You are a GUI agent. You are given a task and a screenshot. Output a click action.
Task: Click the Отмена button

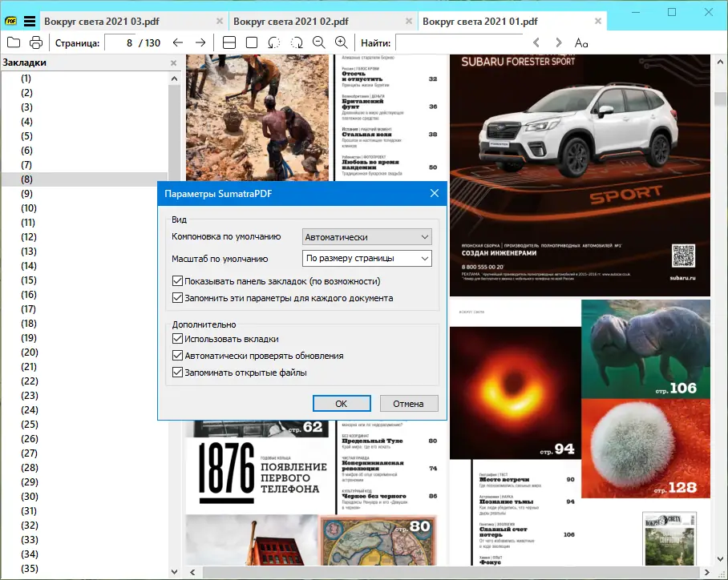tap(409, 403)
